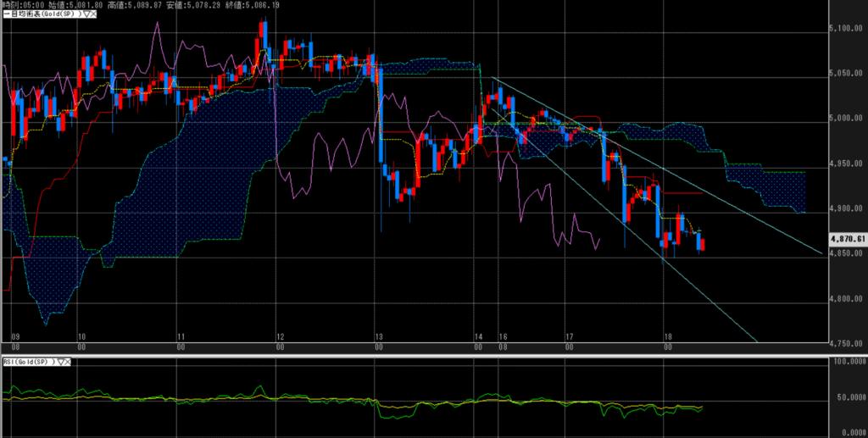Image resolution: width=868 pixels, height=438 pixels.
Task: Click the current price tag 4,870.61
Action: coord(849,239)
